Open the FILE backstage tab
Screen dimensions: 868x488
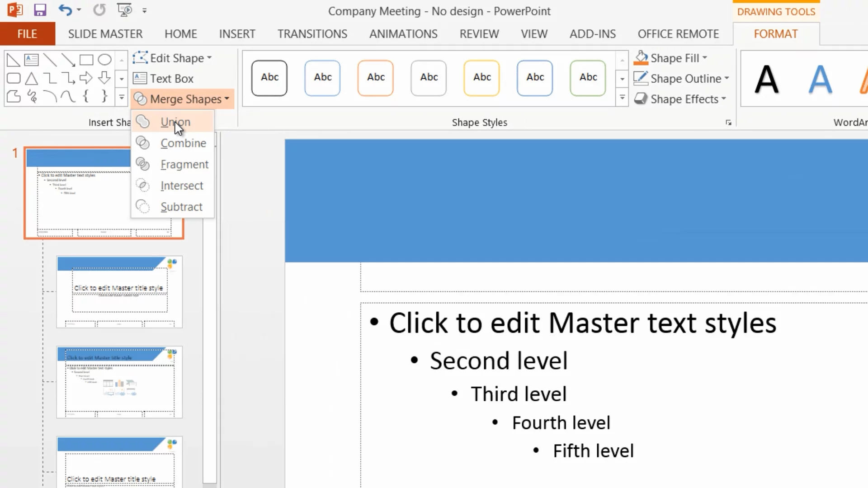[27, 34]
